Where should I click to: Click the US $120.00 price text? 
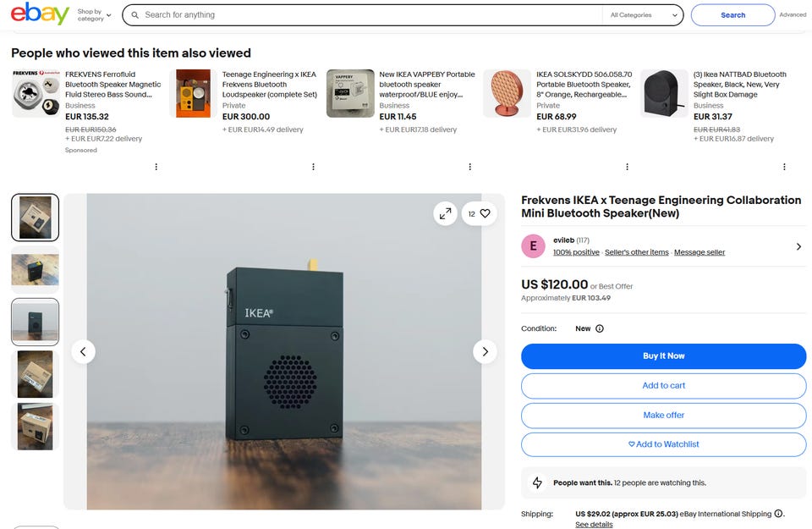pos(555,284)
